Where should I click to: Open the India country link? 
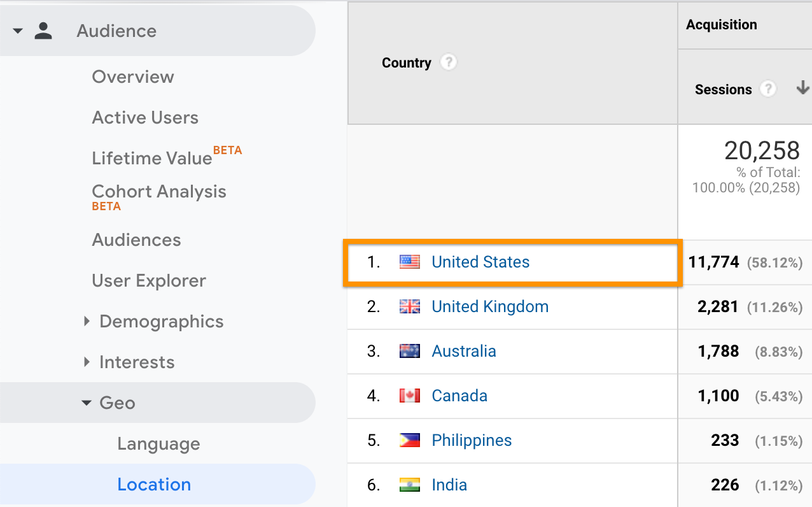[449, 485]
